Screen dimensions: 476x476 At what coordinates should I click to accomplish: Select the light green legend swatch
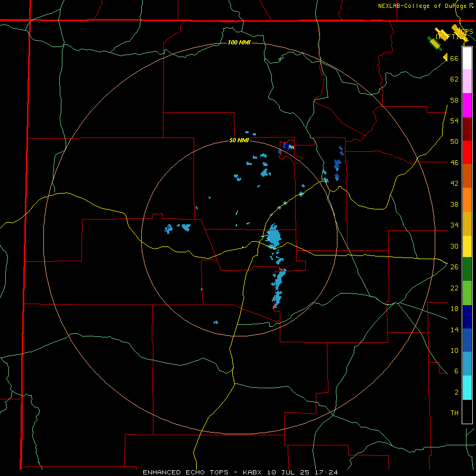click(x=467, y=293)
